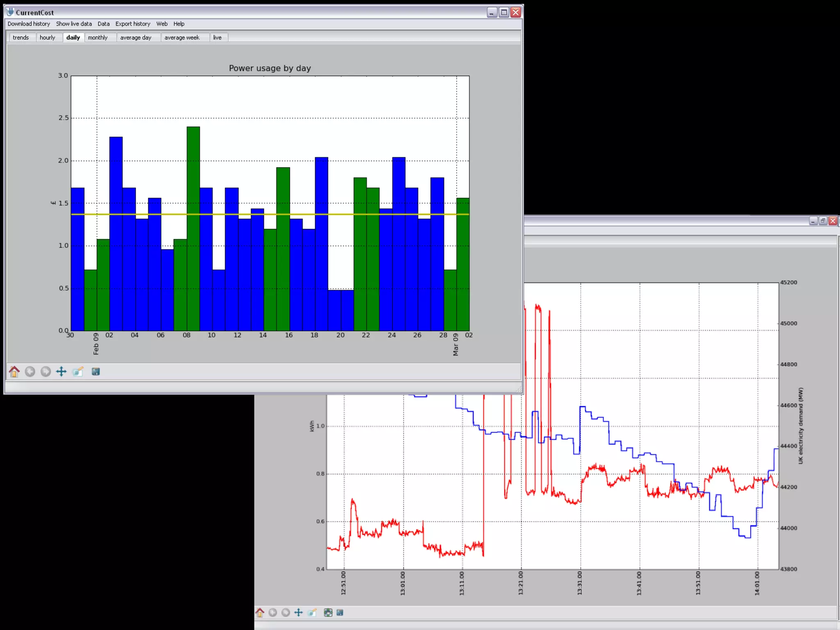The height and width of the screenshot is (630, 840).
Task: Click the '3.0' y-axis value on daily chart
Action: [63, 75]
